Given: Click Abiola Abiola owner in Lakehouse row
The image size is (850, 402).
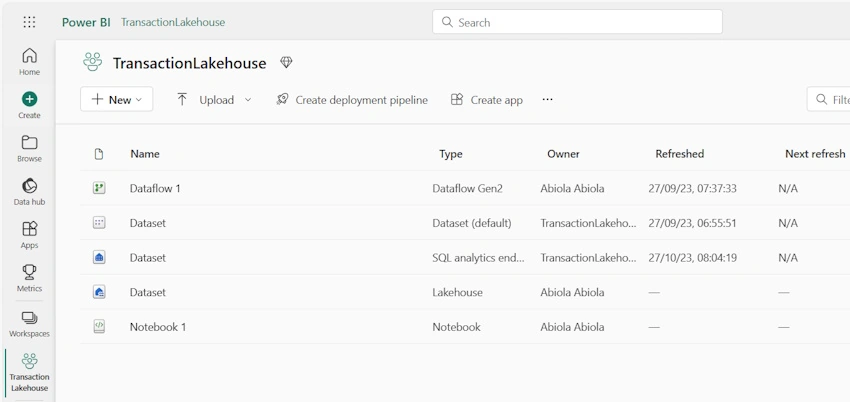Looking at the screenshot, I should coord(572,292).
